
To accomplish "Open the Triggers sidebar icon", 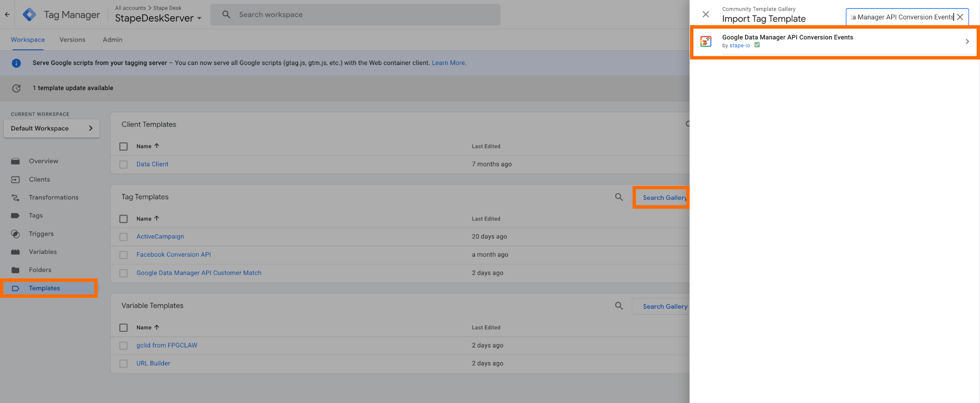I will point(15,234).
